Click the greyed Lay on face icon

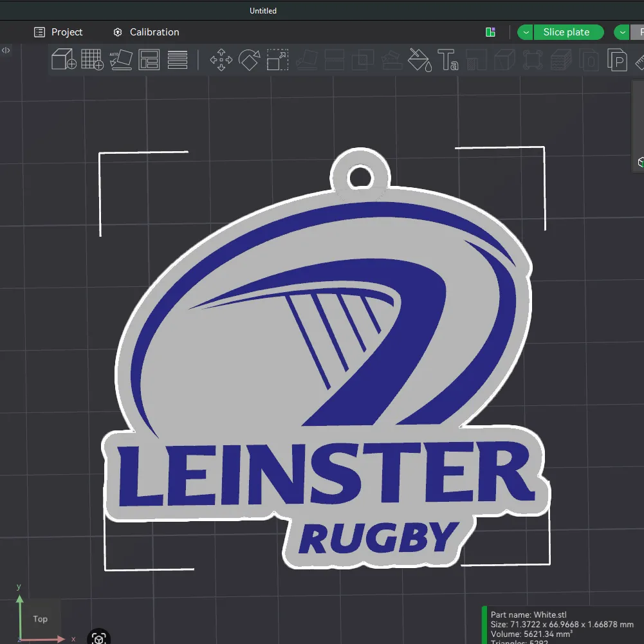pos(306,60)
